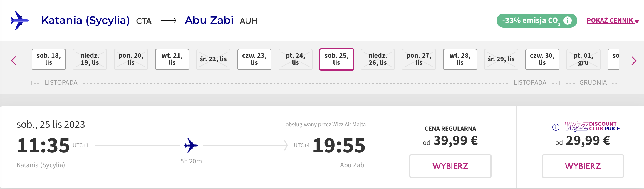Click the CO2 emission info icon
Image resolution: width=644 pixels, height=189 pixels.
(568, 21)
